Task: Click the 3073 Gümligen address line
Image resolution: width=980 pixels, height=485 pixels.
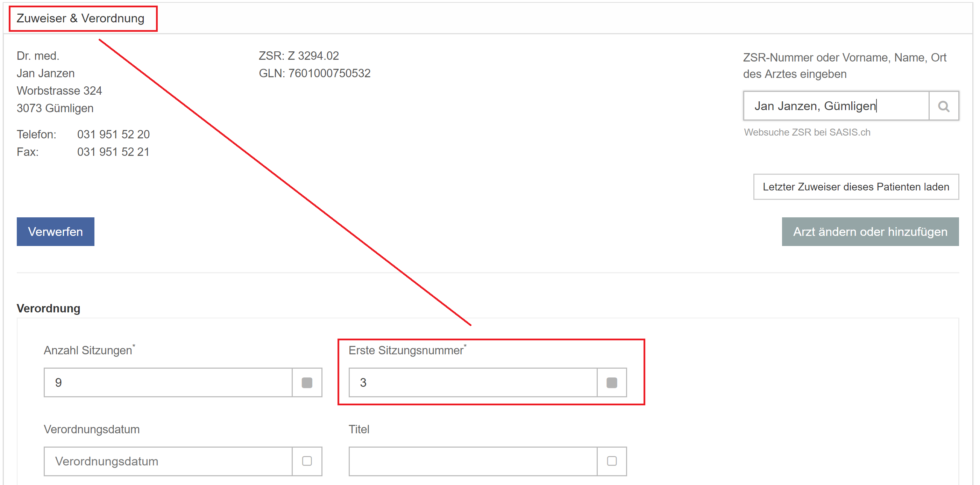Action: (55, 108)
